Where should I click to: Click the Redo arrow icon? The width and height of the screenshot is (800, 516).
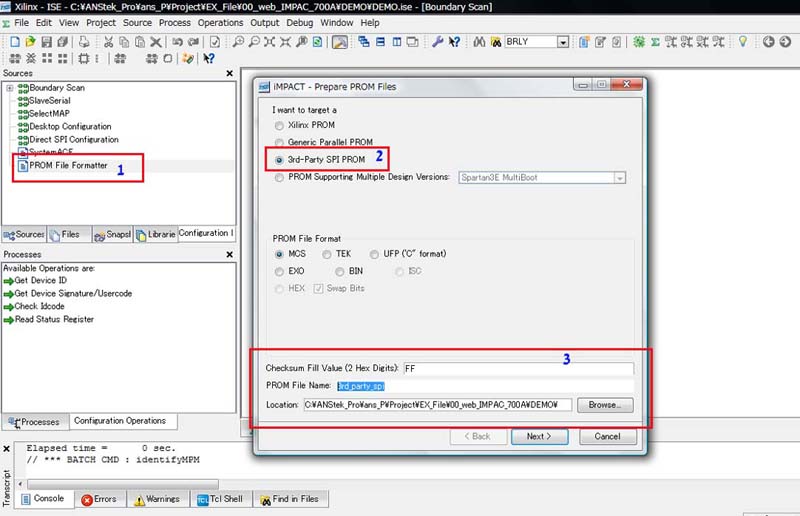pyautogui.click(x=193, y=42)
